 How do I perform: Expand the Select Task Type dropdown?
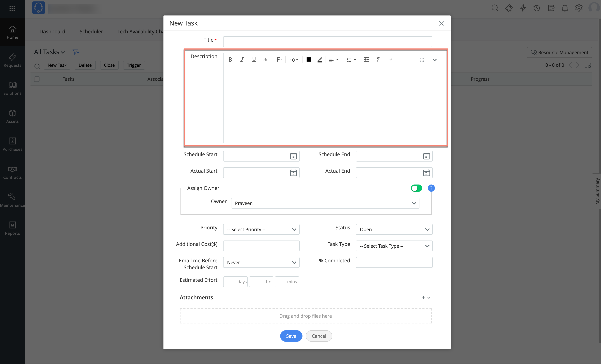pyautogui.click(x=394, y=246)
